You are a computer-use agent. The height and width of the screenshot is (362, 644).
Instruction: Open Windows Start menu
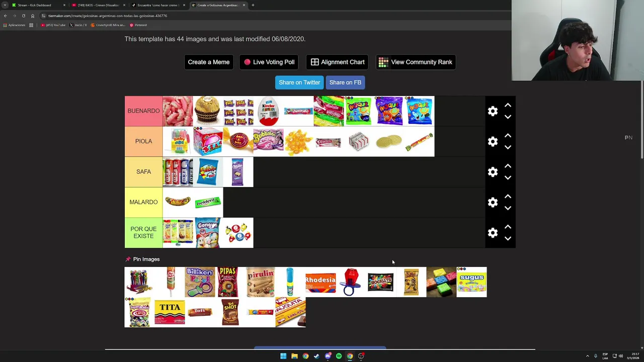pos(283,356)
